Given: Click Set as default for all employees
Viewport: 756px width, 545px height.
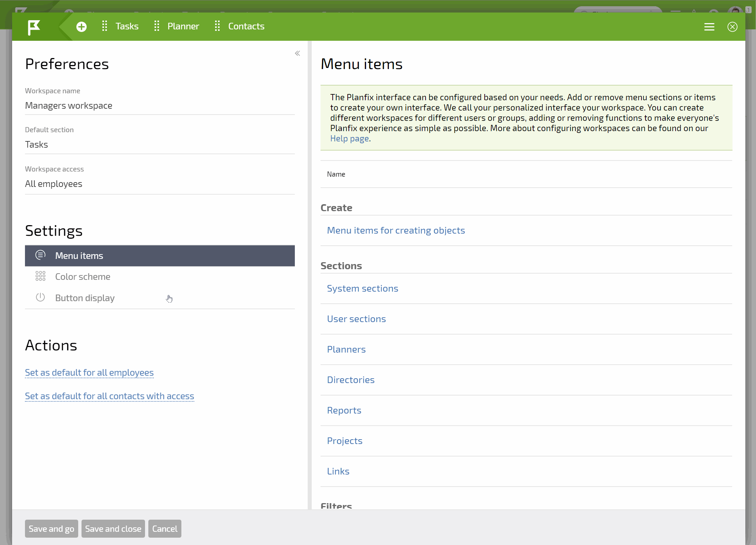Looking at the screenshot, I should tap(89, 372).
